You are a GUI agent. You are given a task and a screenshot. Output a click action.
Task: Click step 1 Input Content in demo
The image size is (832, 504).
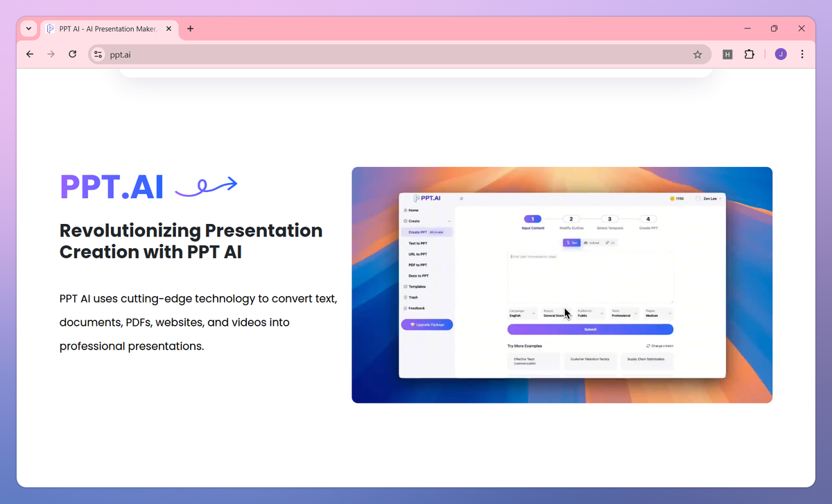pyautogui.click(x=532, y=223)
